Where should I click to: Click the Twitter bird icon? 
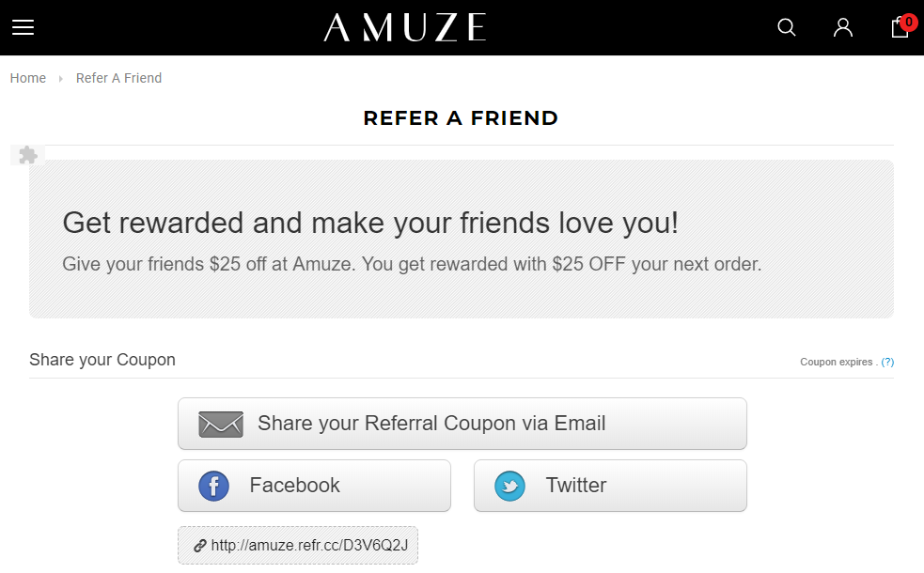click(x=509, y=486)
